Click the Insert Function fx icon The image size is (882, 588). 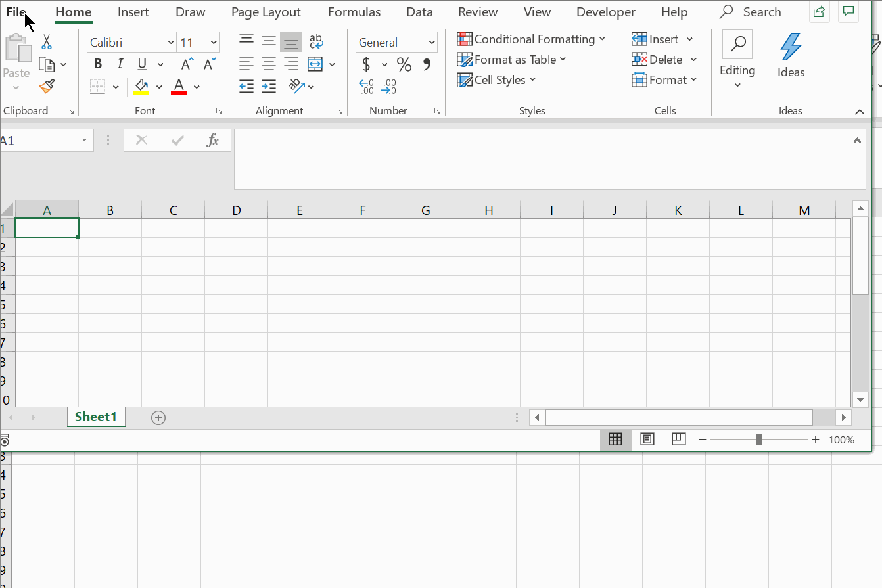(x=212, y=140)
